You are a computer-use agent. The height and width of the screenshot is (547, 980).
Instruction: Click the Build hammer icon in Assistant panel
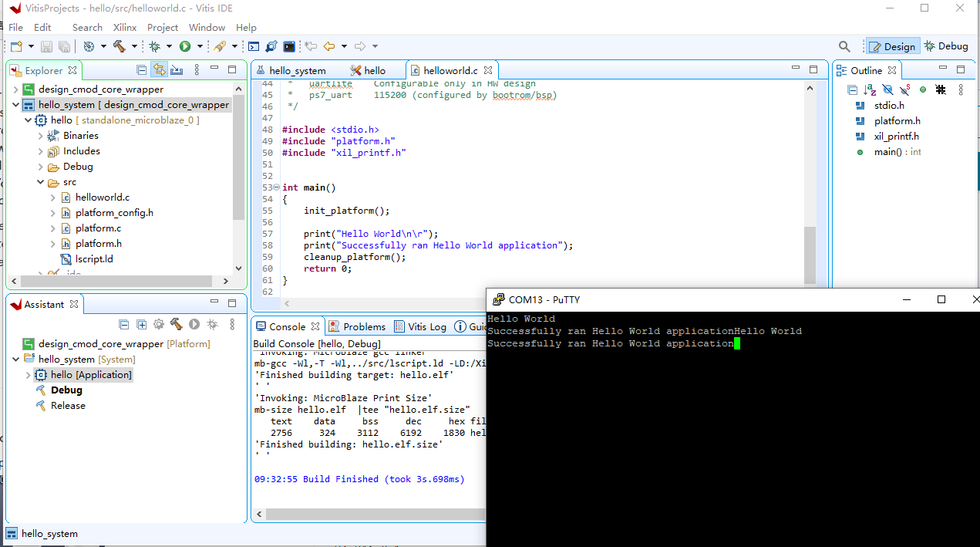click(177, 325)
